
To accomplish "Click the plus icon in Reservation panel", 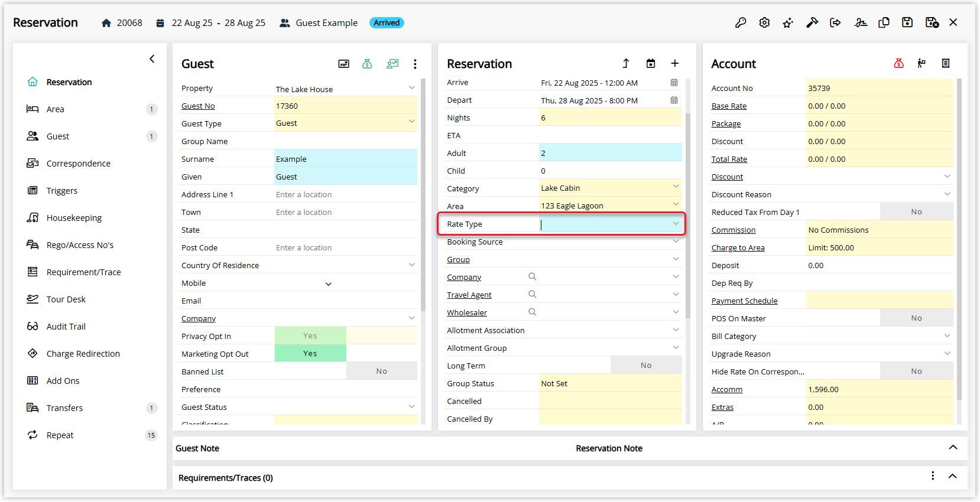I will click(x=675, y=63).
